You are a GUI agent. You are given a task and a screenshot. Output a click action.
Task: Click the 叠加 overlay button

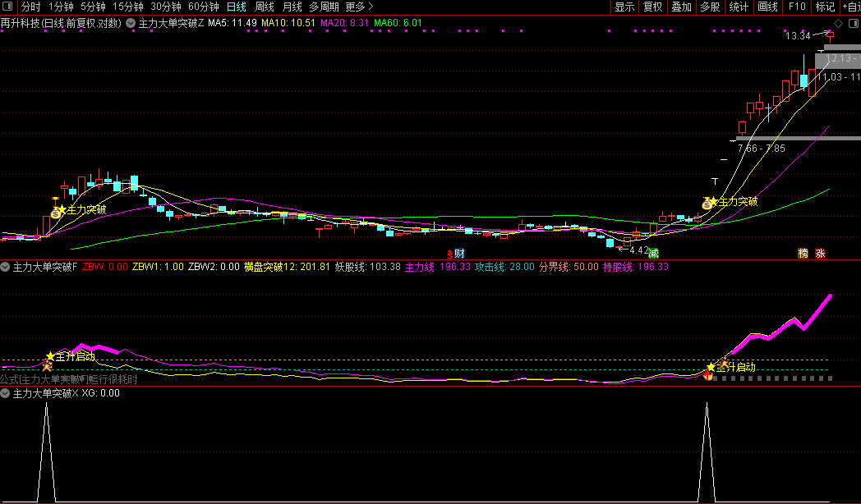681,7
